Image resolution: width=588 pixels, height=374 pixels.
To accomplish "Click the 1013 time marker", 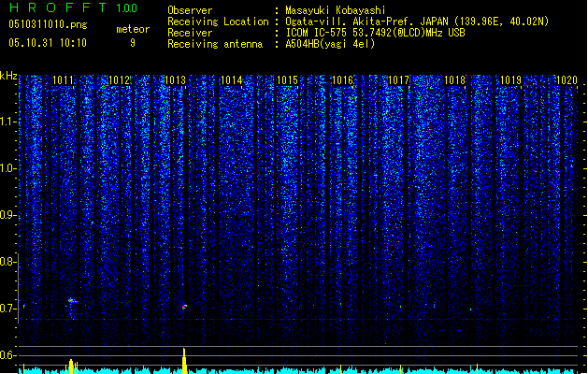I will [175, 80].
